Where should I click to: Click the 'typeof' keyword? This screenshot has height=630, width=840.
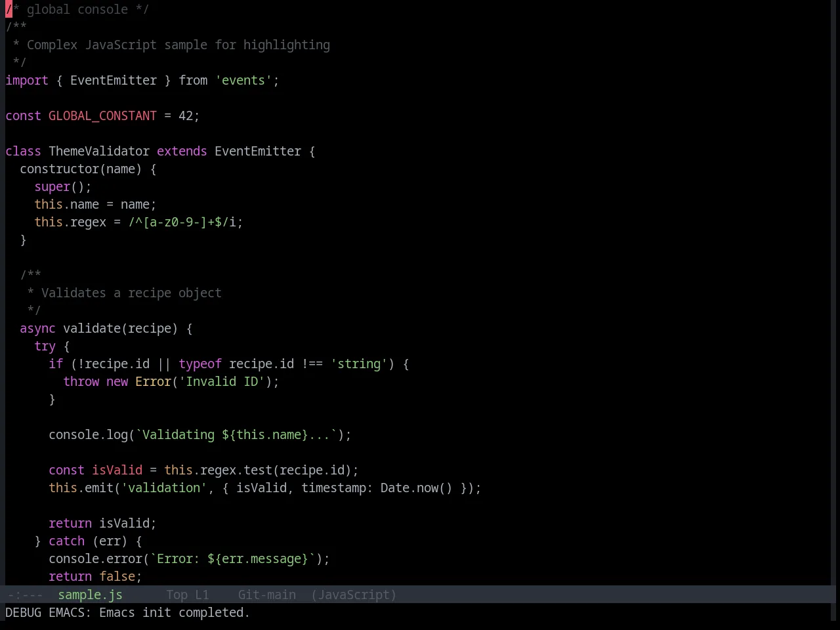pyautogui.click(x=200, y=364)
